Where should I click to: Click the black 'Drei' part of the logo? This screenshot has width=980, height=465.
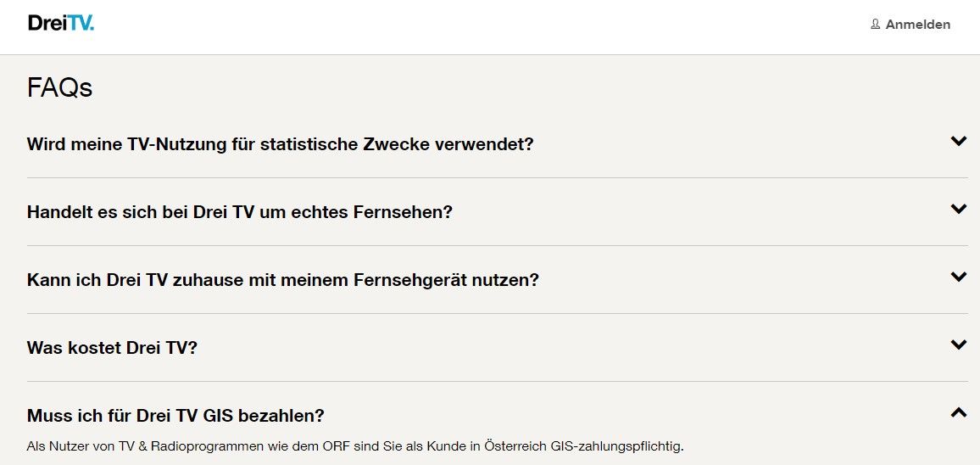[42, 24]
